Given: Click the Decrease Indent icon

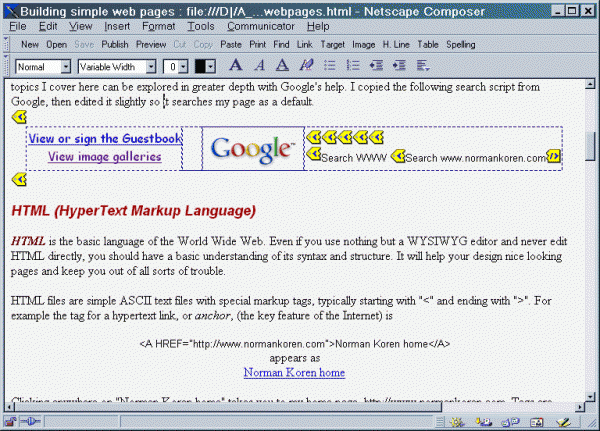Looking at the screenshot, I should [x=376, y=66].
